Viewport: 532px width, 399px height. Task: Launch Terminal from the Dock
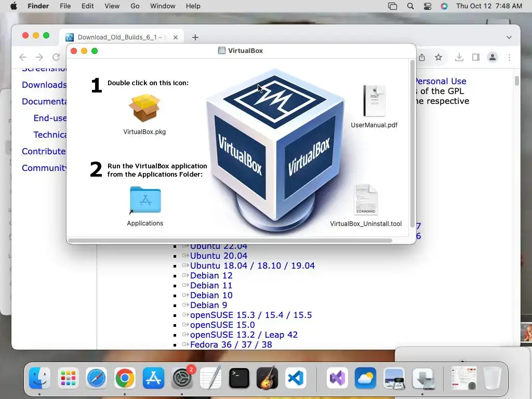(239, 378)
